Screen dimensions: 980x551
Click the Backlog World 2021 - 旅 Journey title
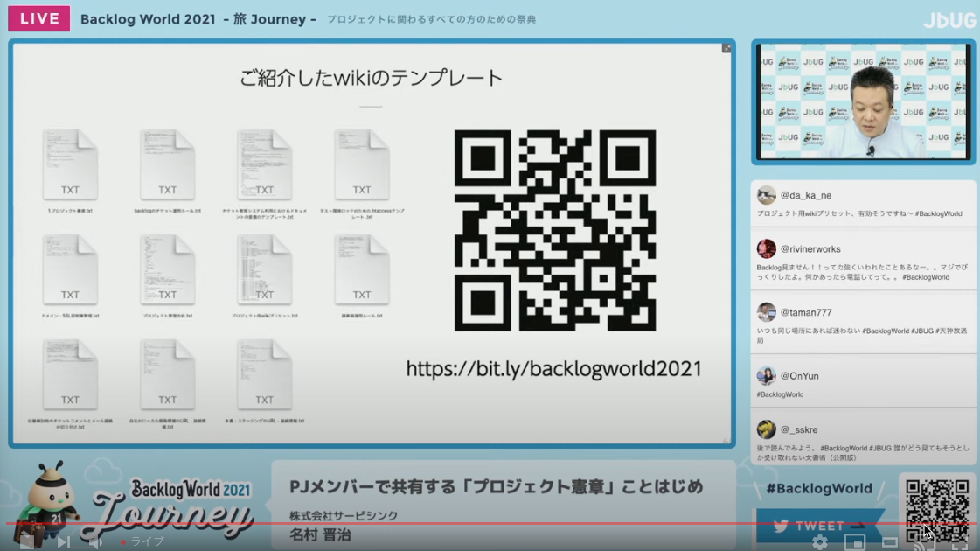tap(198, 19)
